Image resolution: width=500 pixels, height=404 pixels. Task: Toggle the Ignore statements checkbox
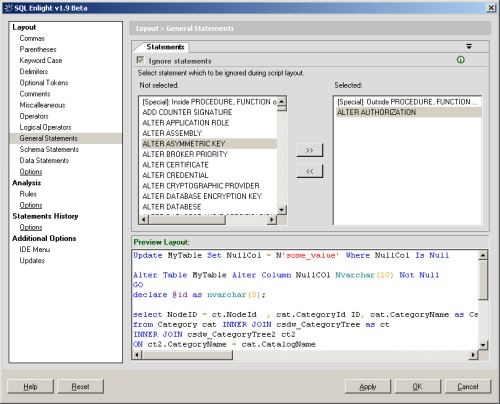pyautogui.click(x=140, y=60)
